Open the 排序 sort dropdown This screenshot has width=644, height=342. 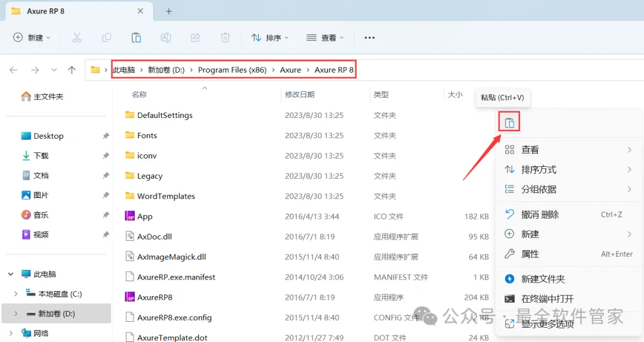point(270,38)
